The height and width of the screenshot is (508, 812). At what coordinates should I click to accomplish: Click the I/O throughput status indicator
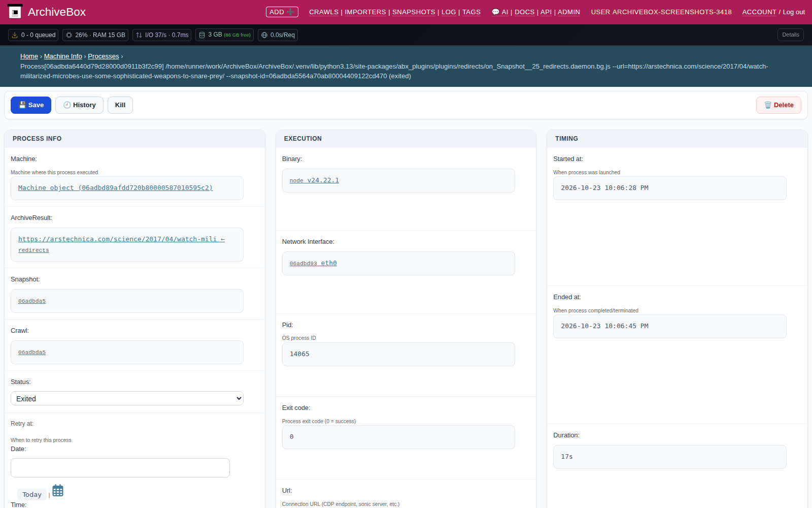162,35
